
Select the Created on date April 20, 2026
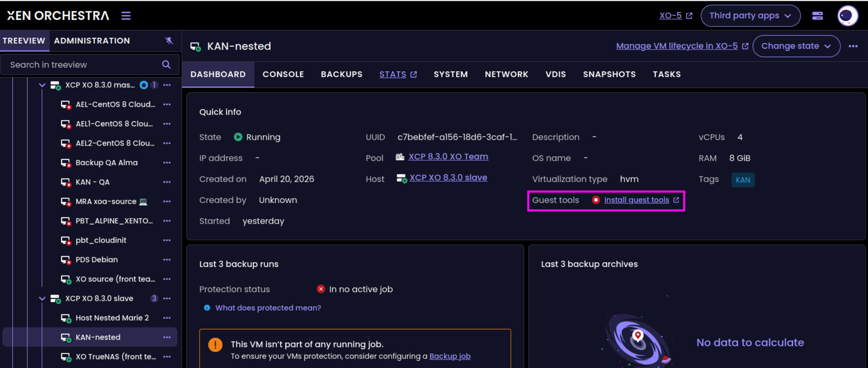[x=287, y=179]
